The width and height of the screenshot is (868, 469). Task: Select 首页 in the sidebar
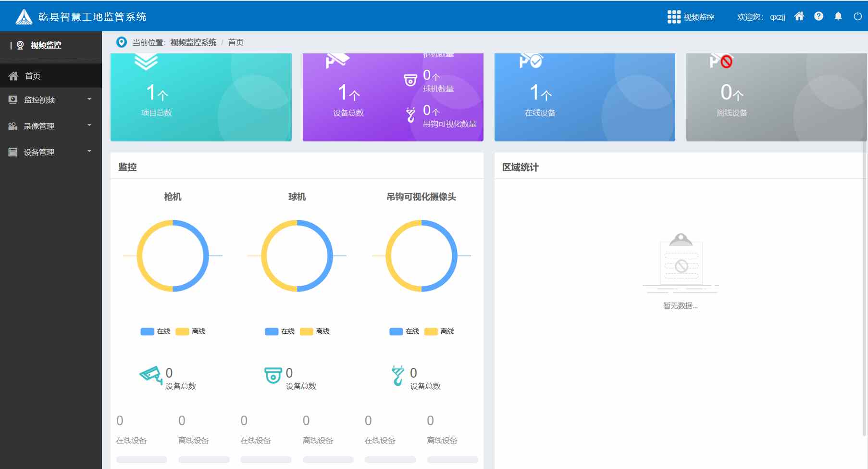tap(33, 76)
